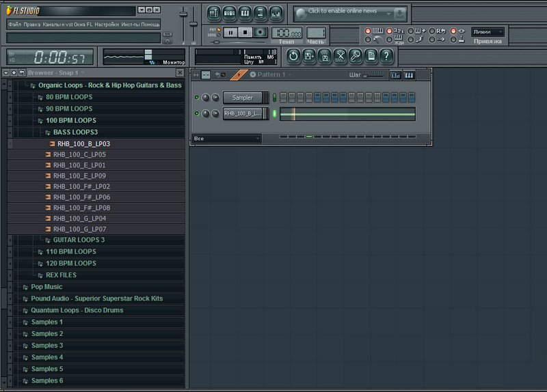The image size is (547, 392).
Task: Open the Все channel filter dropdown
Action: point(226,139)
